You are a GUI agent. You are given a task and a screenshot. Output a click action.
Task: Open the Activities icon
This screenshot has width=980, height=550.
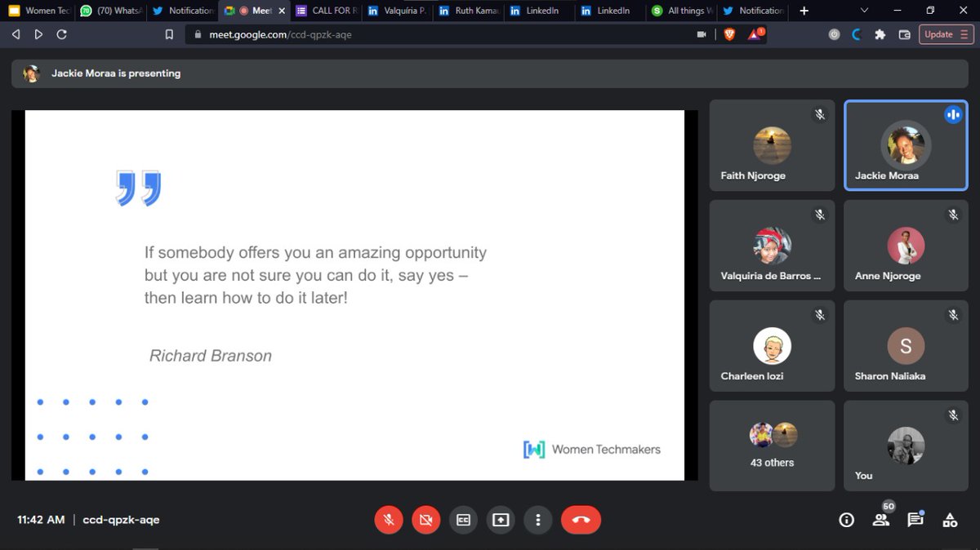950,520
